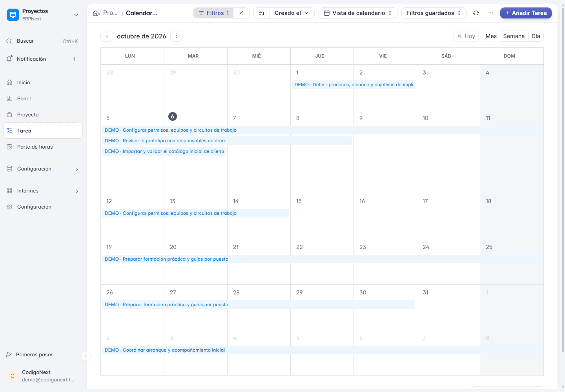Image resolution: width=565 pixels, height=392 pixels.
Task: Click the Hoy button
Action: coord(466,36)
